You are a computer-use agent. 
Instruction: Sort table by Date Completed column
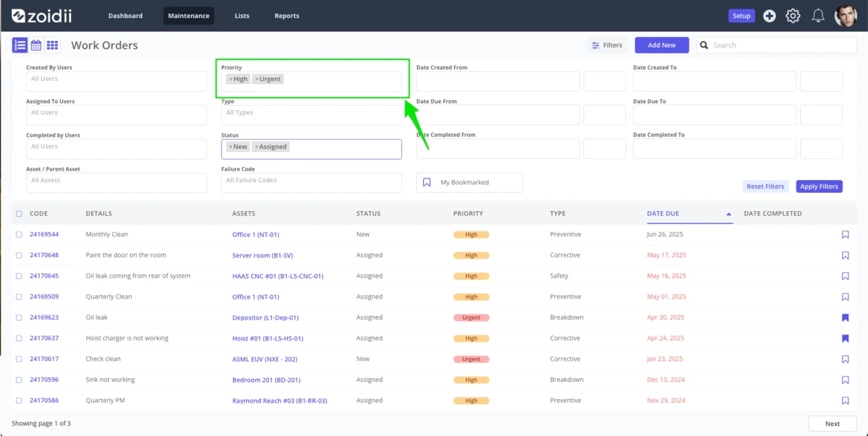click(773, 214)
